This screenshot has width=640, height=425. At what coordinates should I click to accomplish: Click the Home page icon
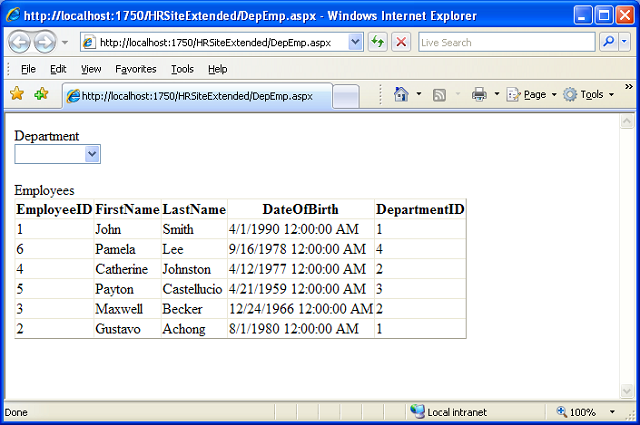click(401, 94)
